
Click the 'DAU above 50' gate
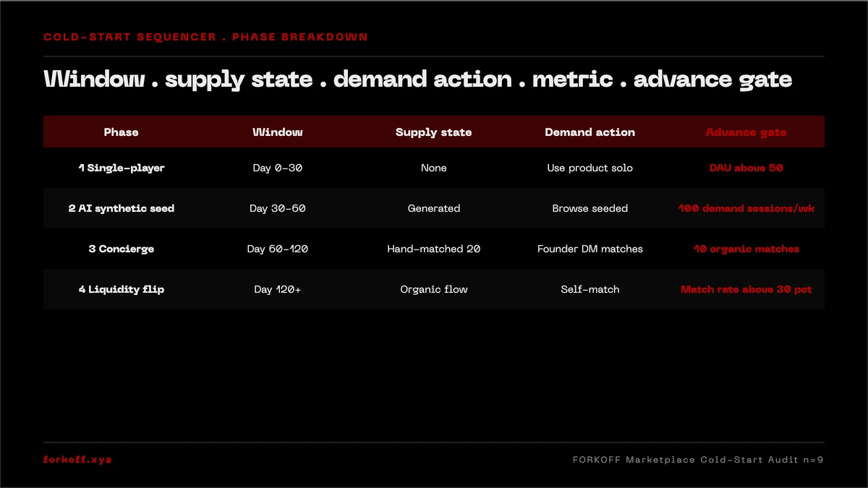pyautogui.click(x=746, y=168)
